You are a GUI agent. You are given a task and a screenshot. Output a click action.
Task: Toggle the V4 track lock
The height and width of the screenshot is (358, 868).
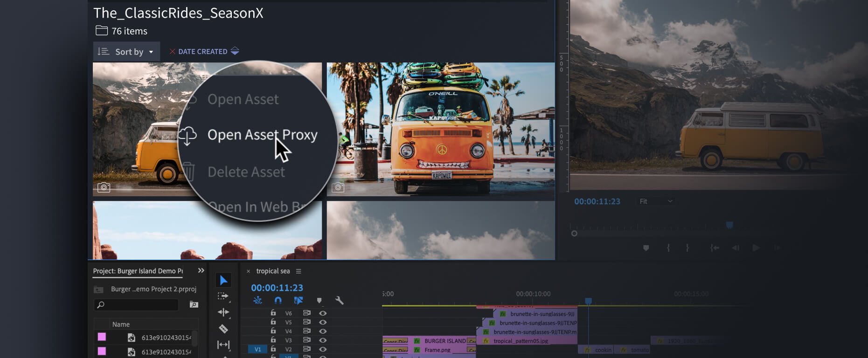tap(273, 331)
